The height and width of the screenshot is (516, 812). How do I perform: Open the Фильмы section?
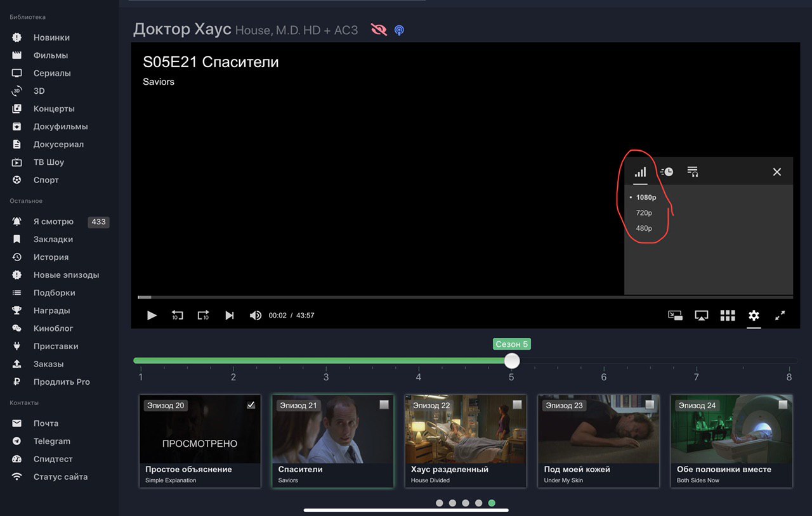point(50,55)
